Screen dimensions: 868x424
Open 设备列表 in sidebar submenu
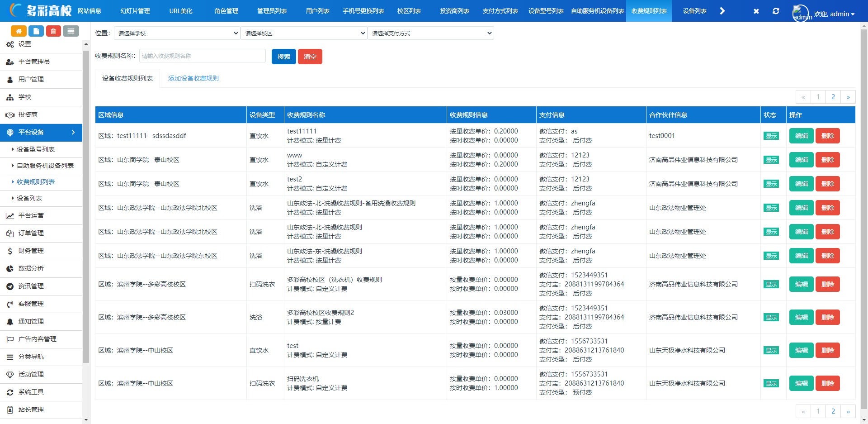click(x=29, y=198)
